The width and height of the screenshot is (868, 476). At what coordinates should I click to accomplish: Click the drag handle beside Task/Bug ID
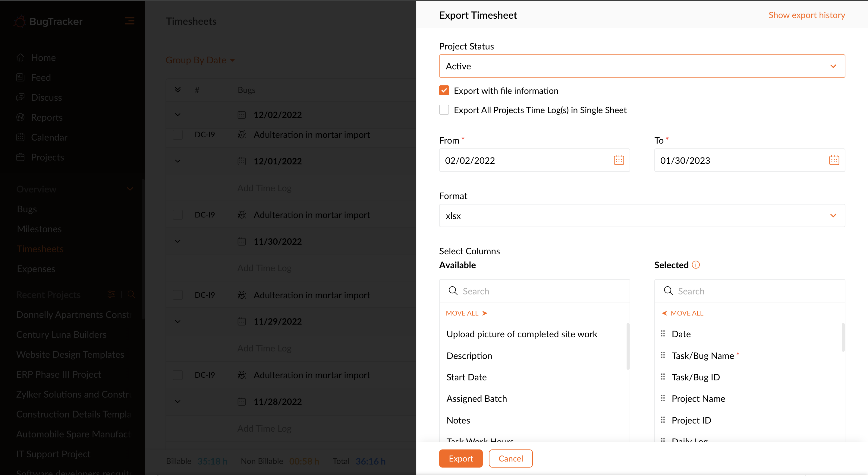coord(663,376)
